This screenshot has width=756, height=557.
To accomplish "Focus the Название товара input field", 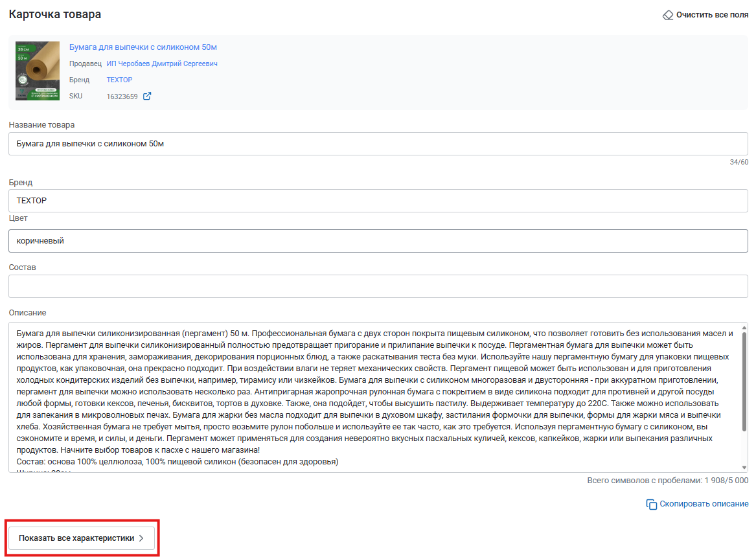I will tap(378, 144).
